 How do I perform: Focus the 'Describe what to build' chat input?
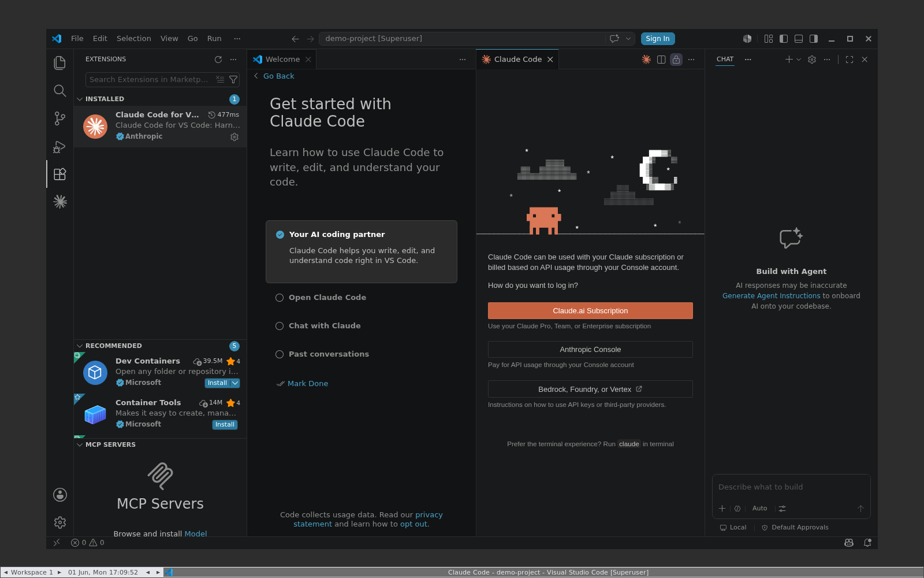[791, 487]
